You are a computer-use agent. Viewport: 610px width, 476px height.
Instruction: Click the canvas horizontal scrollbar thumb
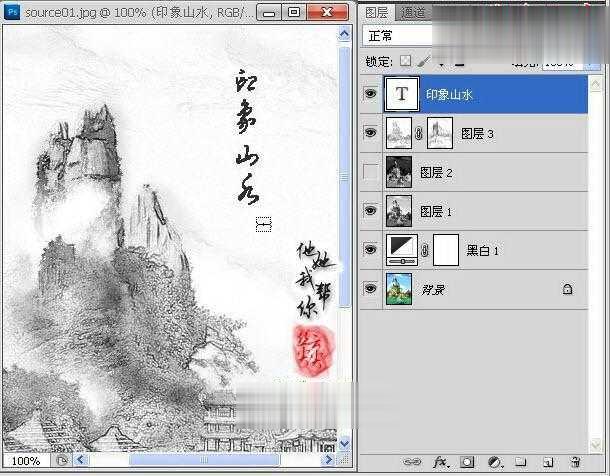click(x=204, y=460)
